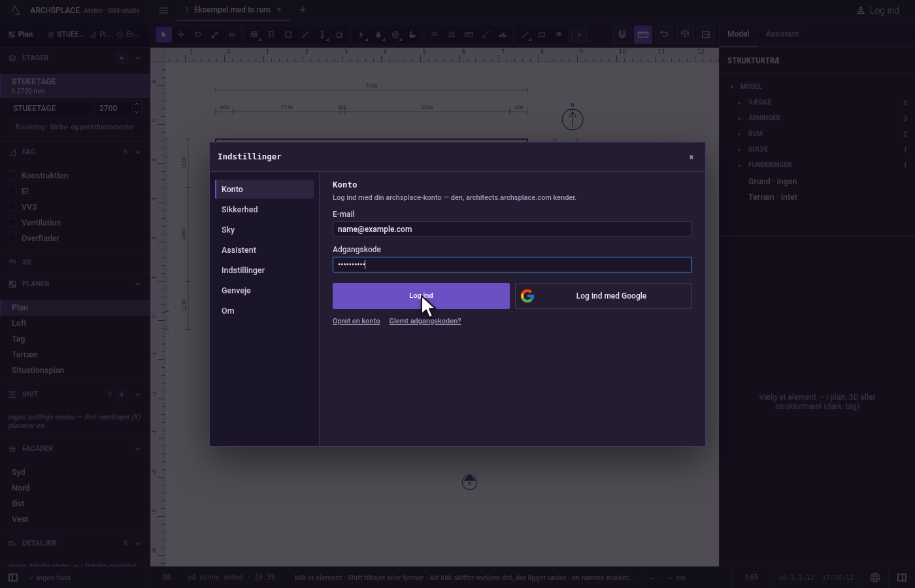The height and width of the screenshot is (588, 915).
Task: Click the E-mail input field
Action: pos(512,229)
